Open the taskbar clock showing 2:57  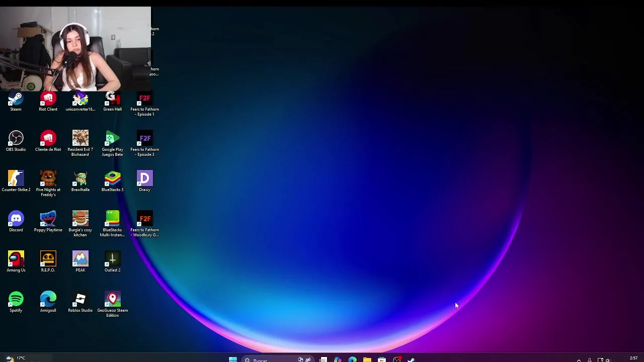633,358
